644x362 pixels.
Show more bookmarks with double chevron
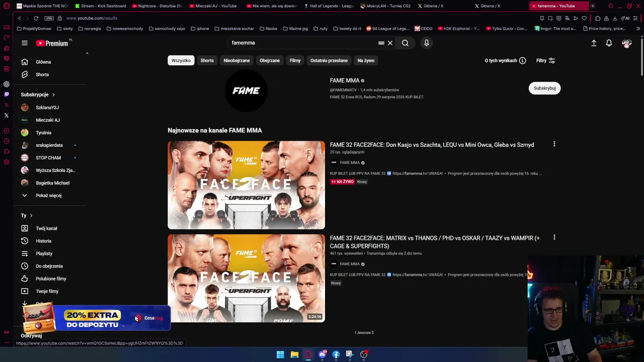coord(638,29)
